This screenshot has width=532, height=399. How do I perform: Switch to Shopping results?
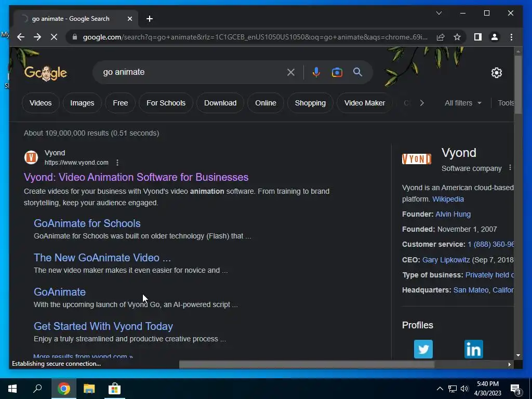(310, 103)
